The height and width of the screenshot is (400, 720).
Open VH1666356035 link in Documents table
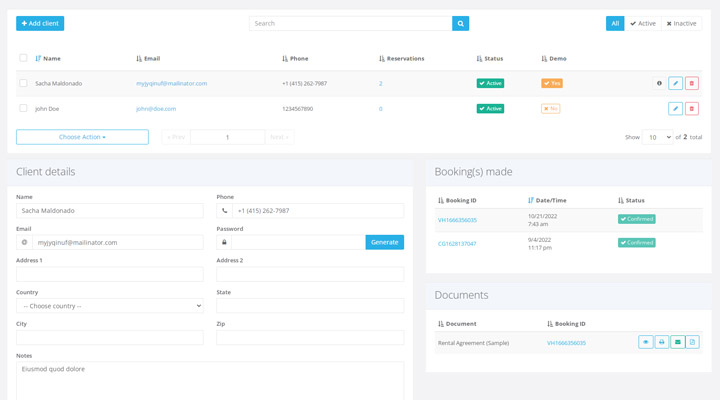click(566, 343)
